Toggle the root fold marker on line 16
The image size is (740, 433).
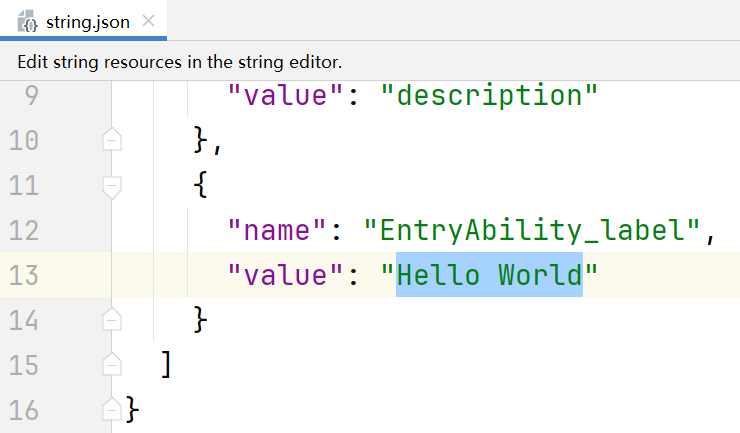[x=112, y=409]
